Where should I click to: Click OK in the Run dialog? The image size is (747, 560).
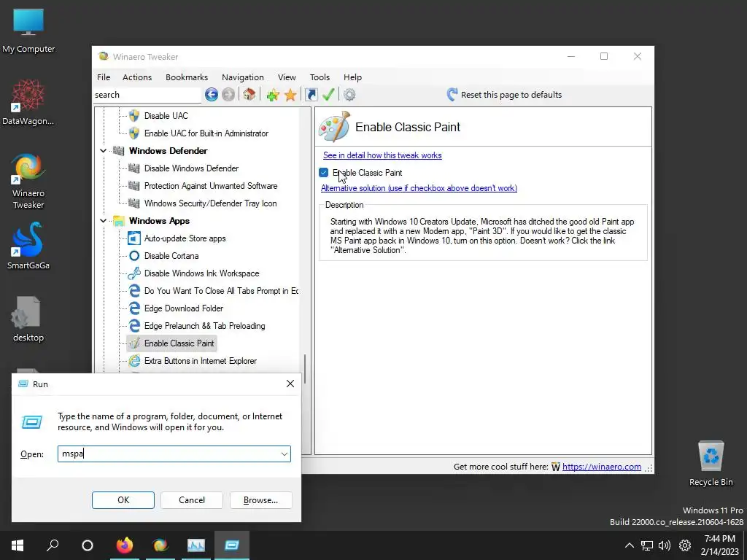pyautogui.click(x=123, y=500)
